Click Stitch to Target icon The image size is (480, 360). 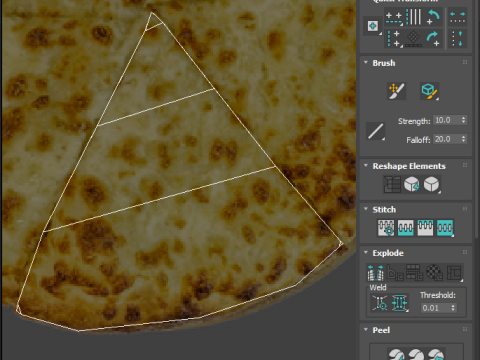coord(386,228)
